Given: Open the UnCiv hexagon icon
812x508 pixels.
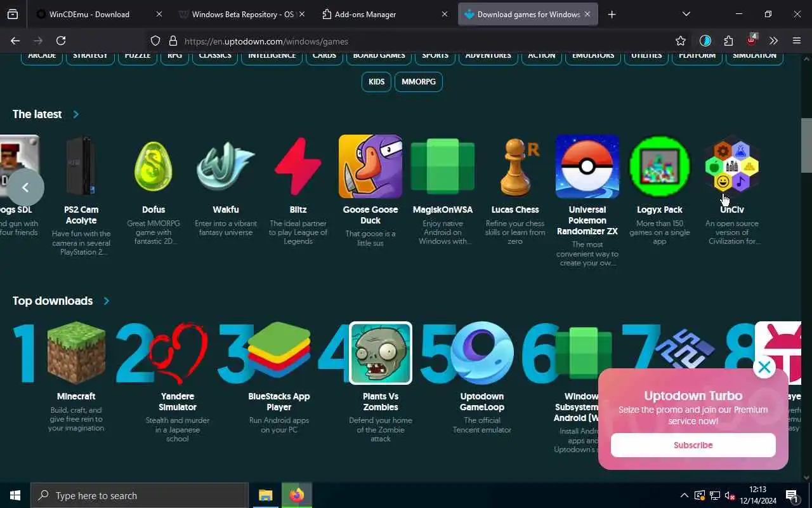Looking at the screenshot, I should [x=732, y=166].
